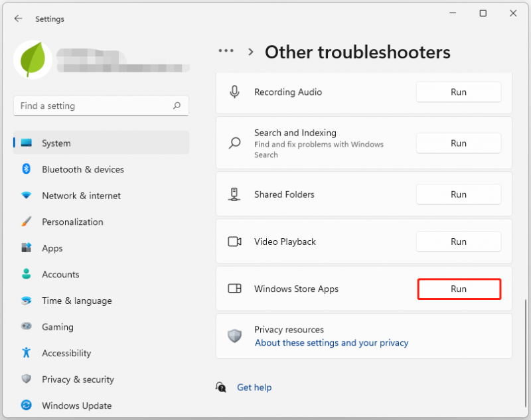531x420 pixels.
Task: Click the Get help link
Action: [x=254, y=387]
